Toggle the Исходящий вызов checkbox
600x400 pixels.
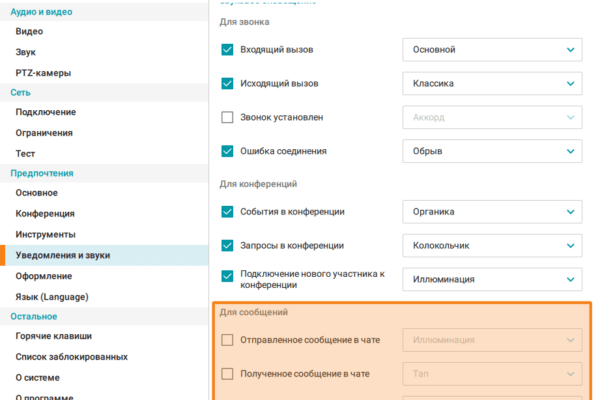(227, 83)
